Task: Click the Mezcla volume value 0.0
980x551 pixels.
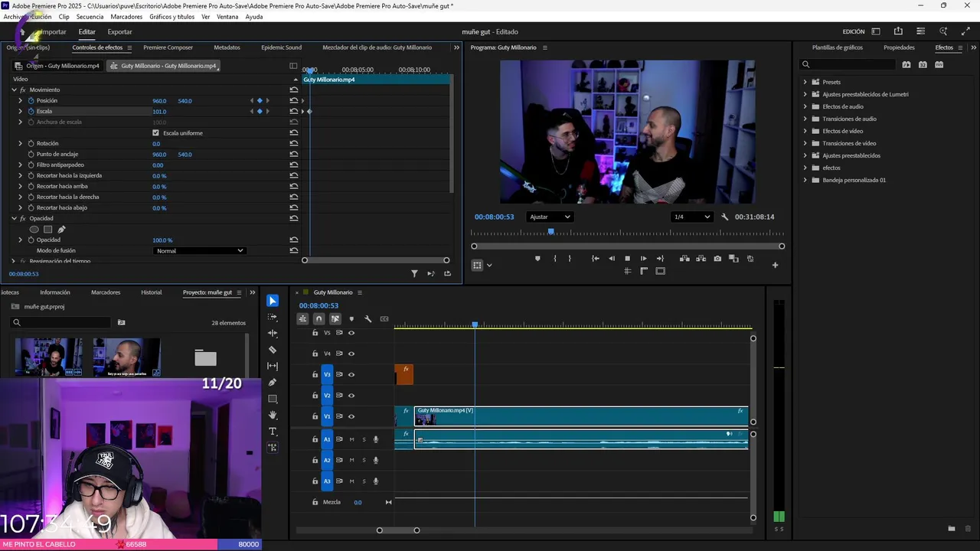Action: click(358, 502)
